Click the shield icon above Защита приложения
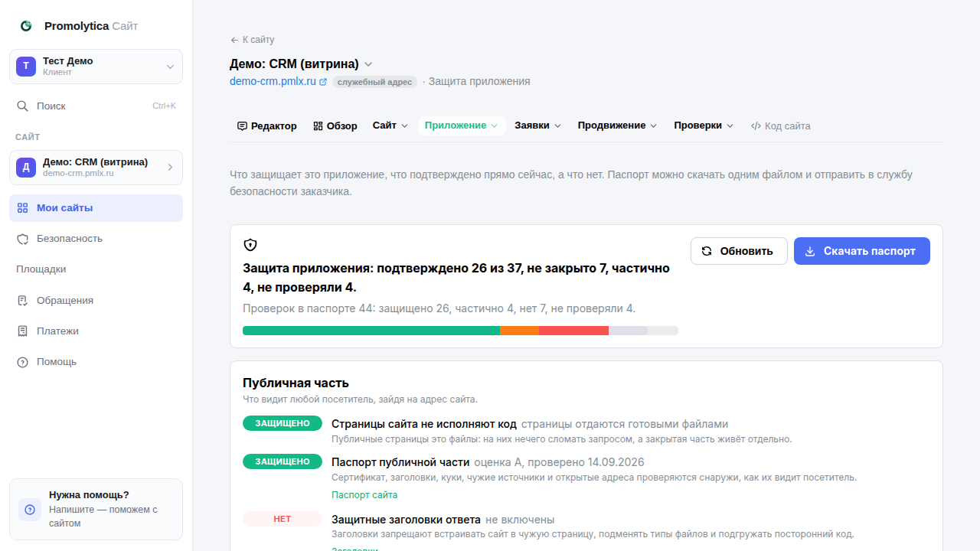 coord(250,245)
